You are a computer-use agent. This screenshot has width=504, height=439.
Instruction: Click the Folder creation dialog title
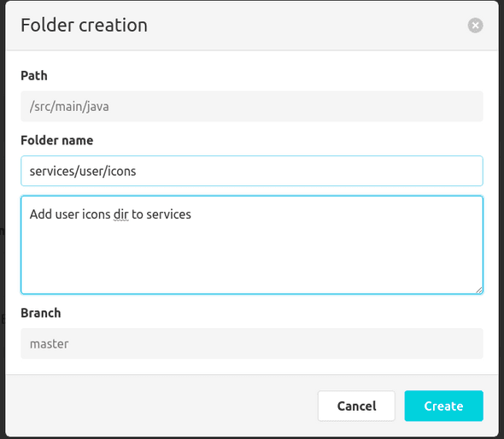pos(84,26)
